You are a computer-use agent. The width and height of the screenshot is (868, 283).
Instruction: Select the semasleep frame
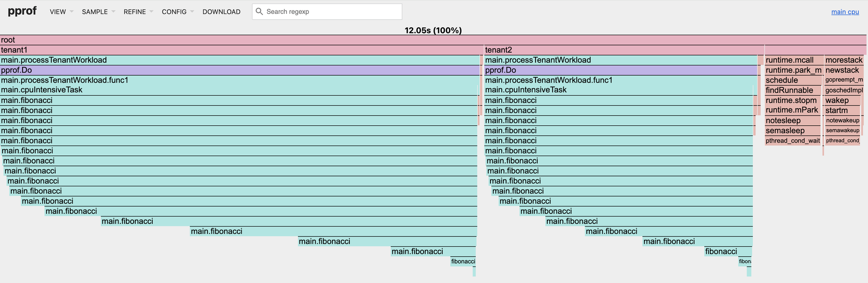click(793, 130)
